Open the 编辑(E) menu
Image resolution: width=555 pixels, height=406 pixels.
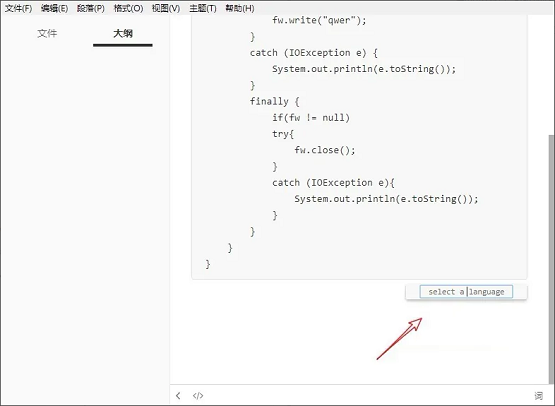[54, 8]
